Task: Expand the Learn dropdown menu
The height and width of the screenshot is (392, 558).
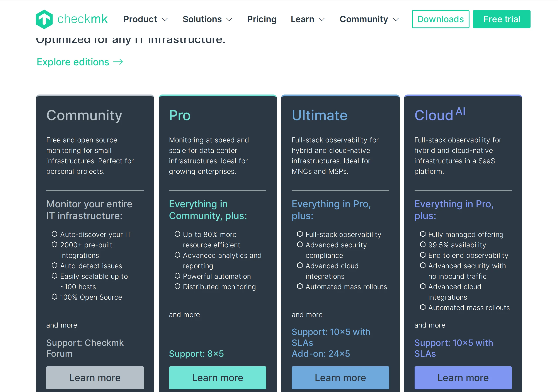Action: pyautogui.click(x=308, y=19)
